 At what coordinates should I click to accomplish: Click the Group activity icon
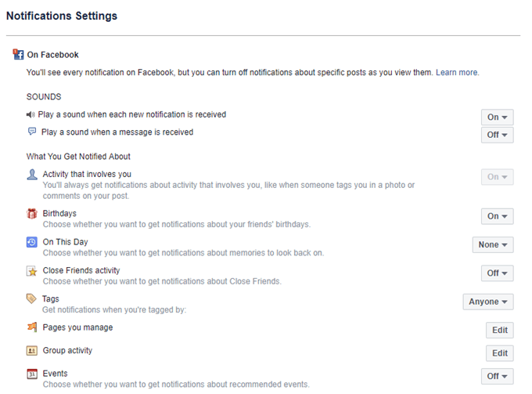point(32,351)
